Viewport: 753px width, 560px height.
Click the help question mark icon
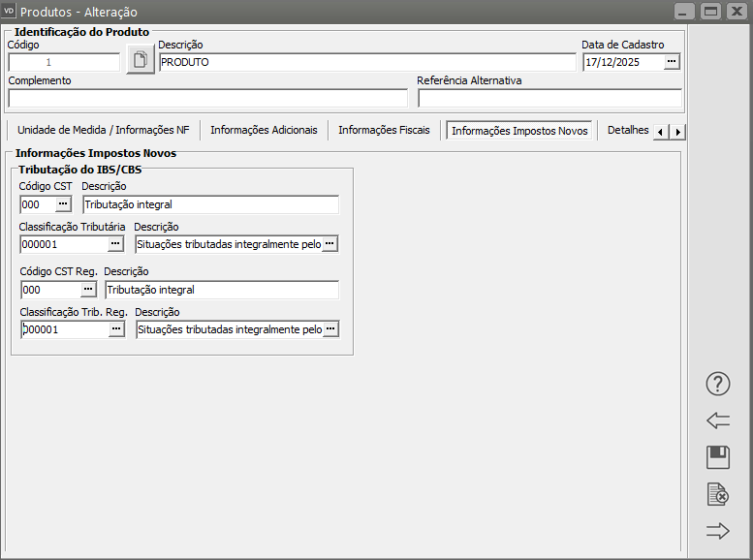pos(717,384)
